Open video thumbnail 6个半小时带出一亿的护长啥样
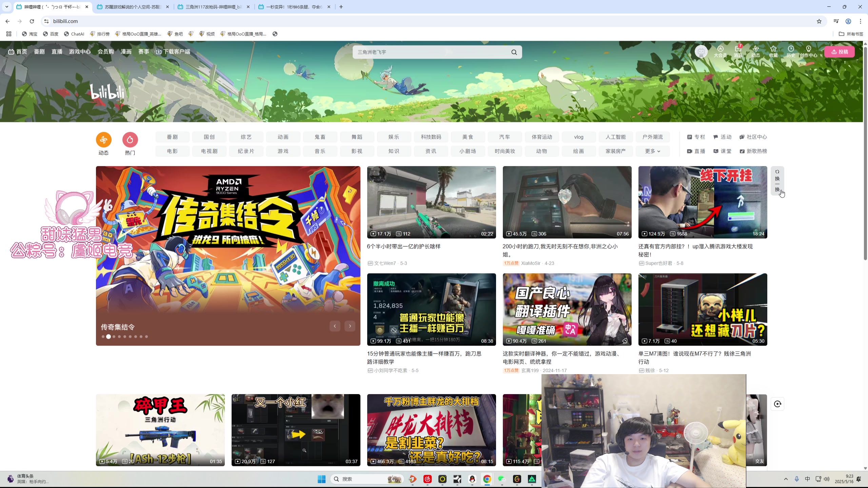This screenshot has width=868, height=488. coord(431,202)
